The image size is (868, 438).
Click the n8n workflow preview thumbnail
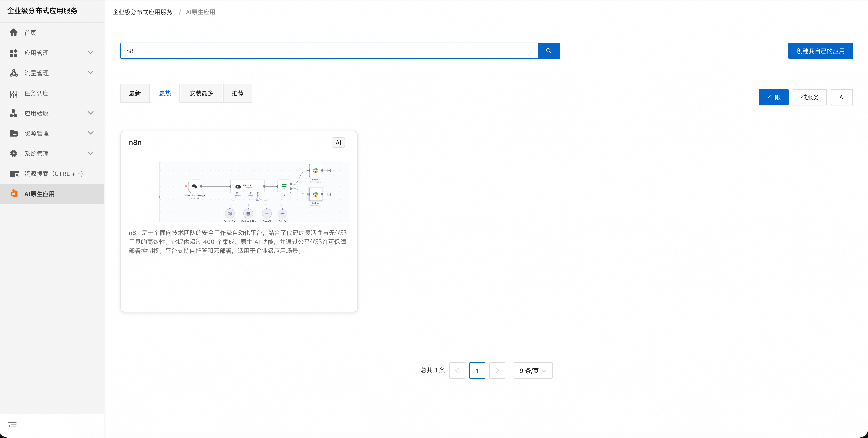tap(254, 192)
